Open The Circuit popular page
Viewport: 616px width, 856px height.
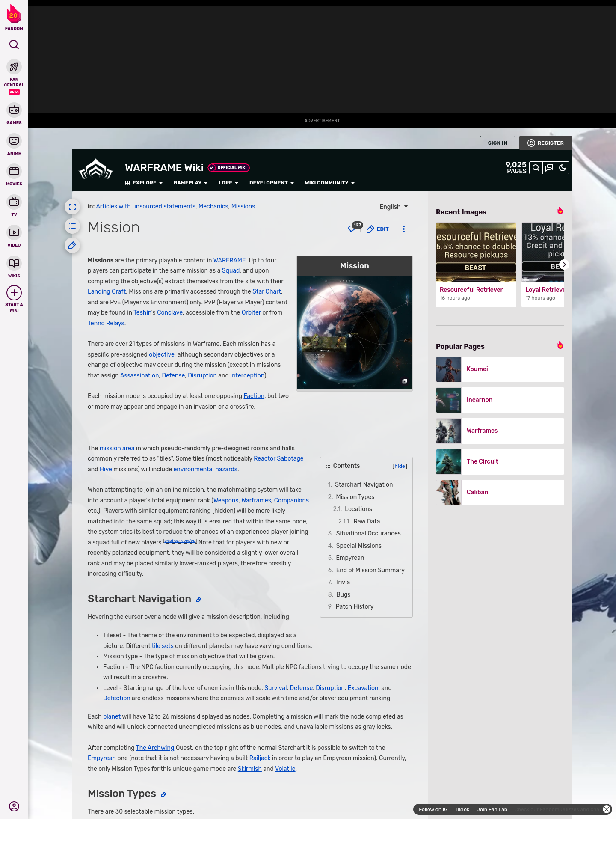tap(500, 461)
